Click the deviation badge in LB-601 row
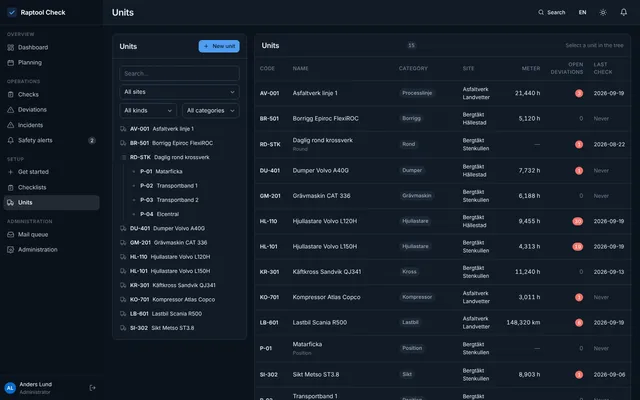The image size is (640, 400). pyautogui.click(x=579, y=323)
